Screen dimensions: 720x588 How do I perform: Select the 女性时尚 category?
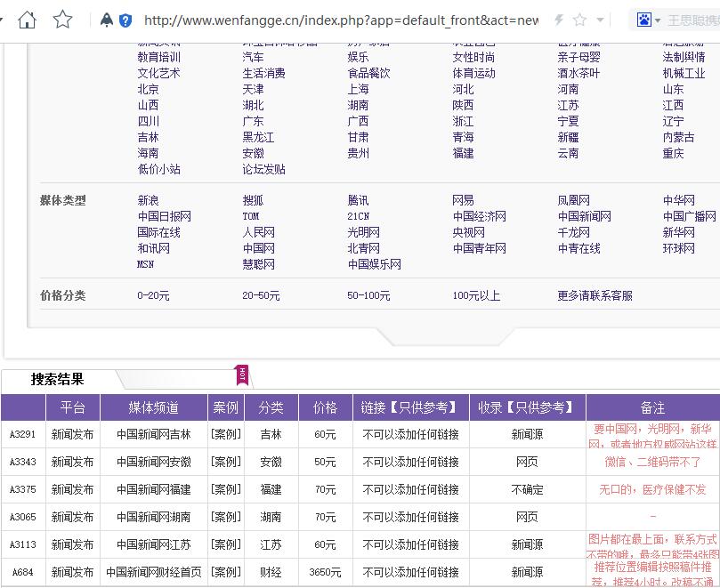[x=473, y=57]
